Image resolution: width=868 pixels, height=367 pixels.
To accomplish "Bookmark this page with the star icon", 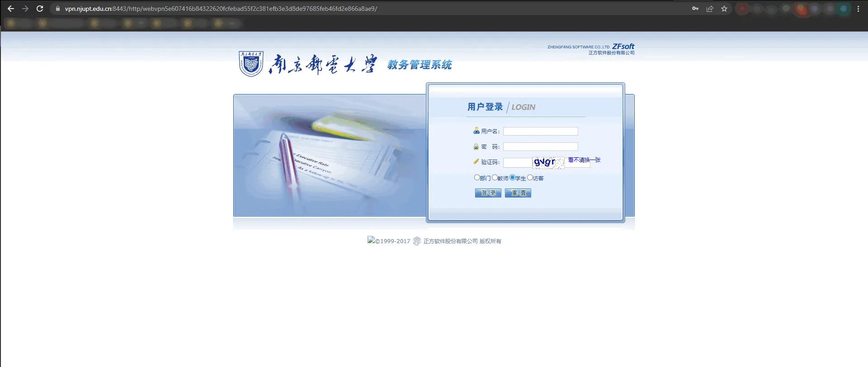I will (x=724, y=9).
